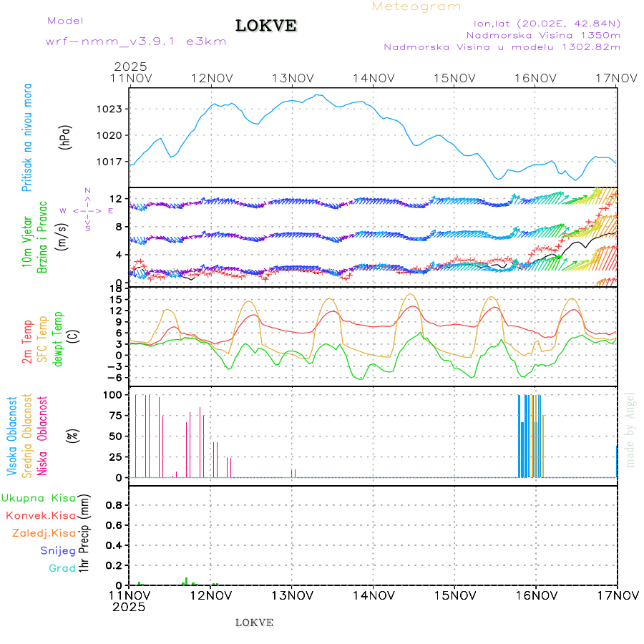The height and width of the screenshot is (644, 644).
Task: Click the Meteogram heading text
Action: (416, 6)
